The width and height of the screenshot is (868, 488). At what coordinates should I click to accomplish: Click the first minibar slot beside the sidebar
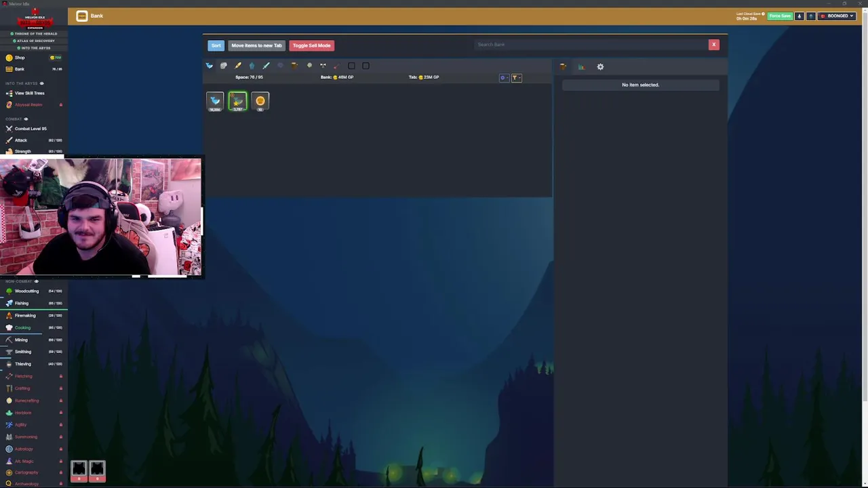[79, 471]
